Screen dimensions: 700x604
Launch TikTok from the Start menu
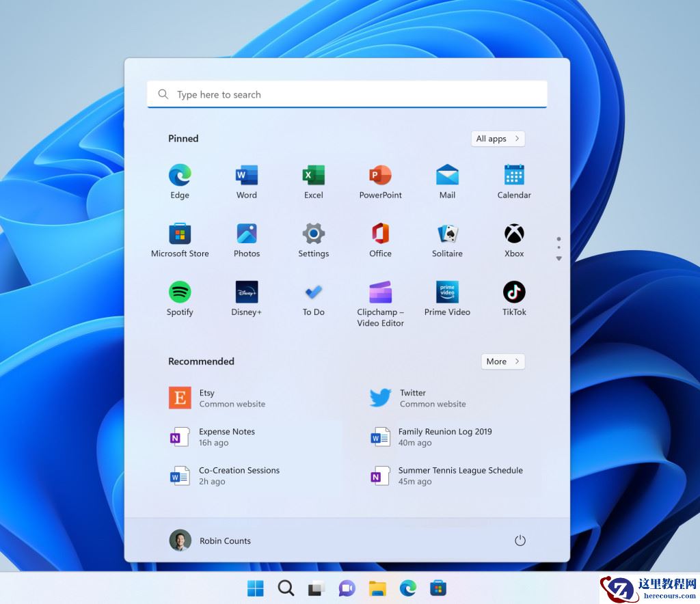(513, 293)
